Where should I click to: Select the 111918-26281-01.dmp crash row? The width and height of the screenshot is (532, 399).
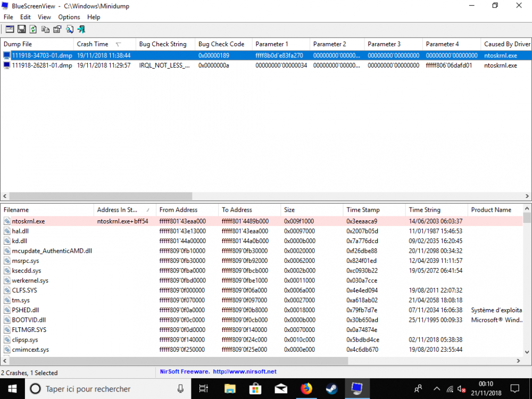[x=42, y=65]
